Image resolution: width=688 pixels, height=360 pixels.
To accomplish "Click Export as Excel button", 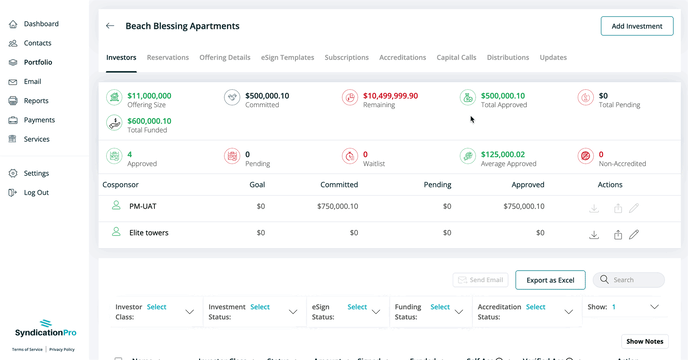I will point(550,280).
